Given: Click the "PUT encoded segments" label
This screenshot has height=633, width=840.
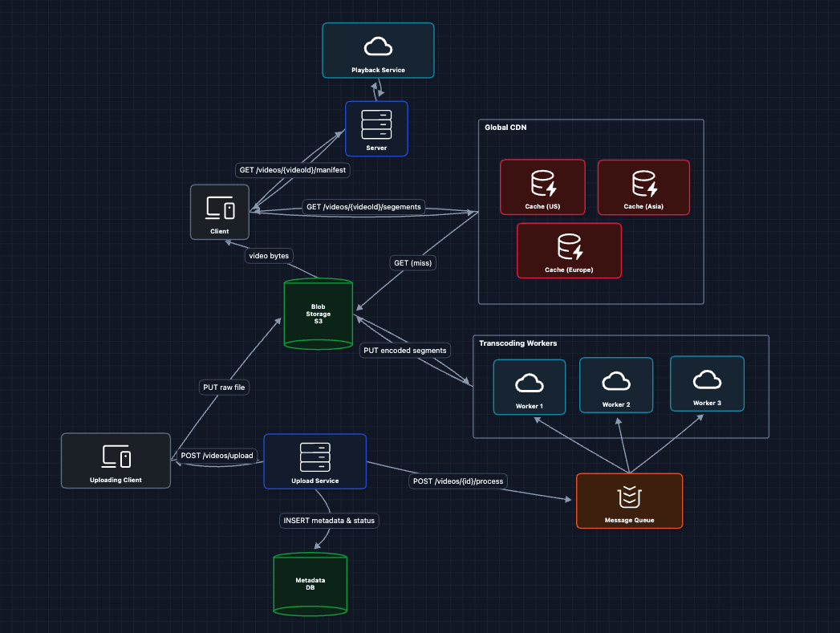Looking at the screenshot, I should coord(404,350).
